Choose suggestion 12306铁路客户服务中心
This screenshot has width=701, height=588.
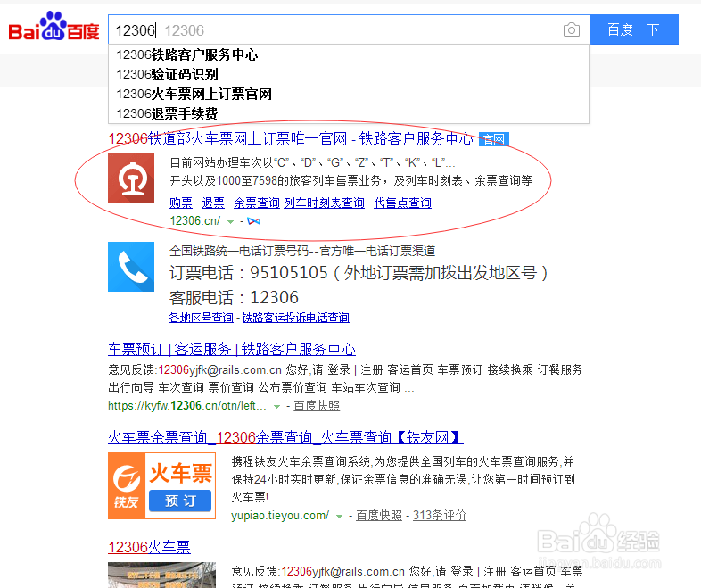[349, 54]
